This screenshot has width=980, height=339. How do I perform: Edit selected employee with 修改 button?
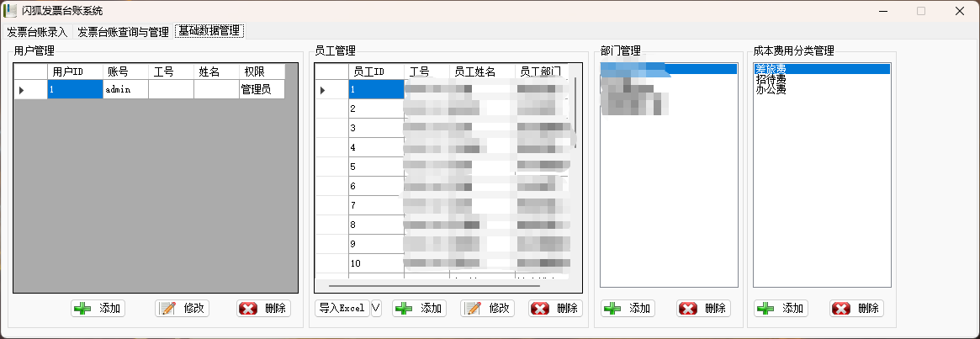[x=487, y=309]
